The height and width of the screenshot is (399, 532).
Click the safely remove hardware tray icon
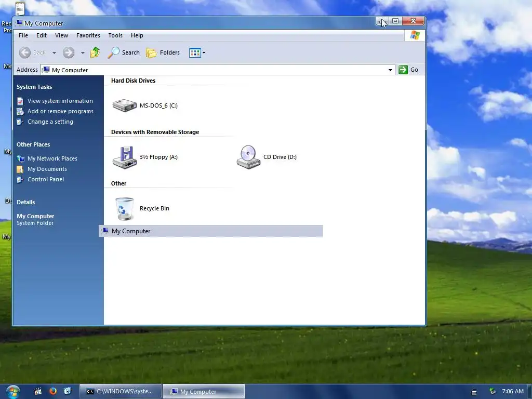[x=493, y=392]
